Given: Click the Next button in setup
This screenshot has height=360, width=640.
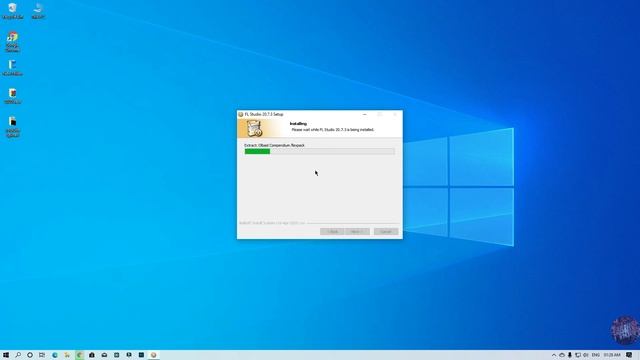Looking at the screenshot, I should pos(357,231).
